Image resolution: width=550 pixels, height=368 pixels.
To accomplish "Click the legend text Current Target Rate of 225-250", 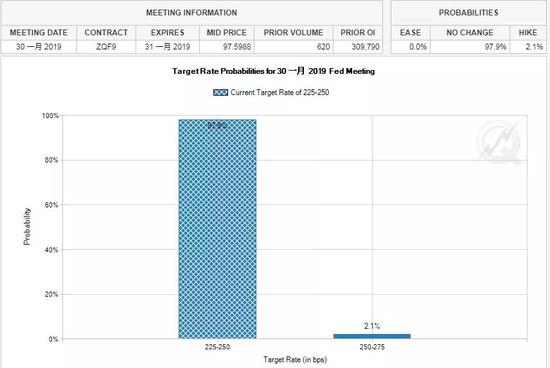I will 280,93.
